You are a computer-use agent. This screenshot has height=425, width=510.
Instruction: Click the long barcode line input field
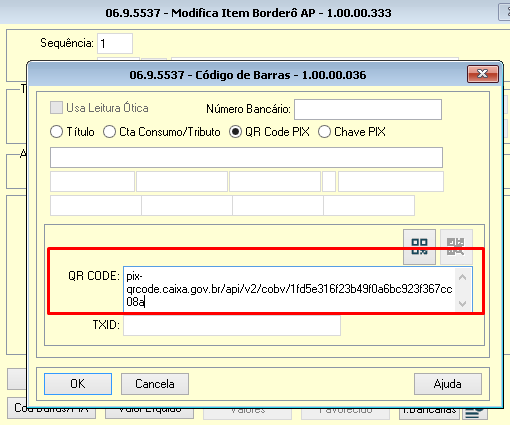click(246, 157)
